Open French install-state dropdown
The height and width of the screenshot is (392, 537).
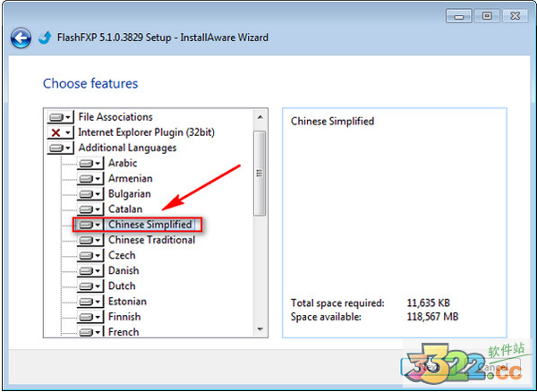[x=90, y=332]
